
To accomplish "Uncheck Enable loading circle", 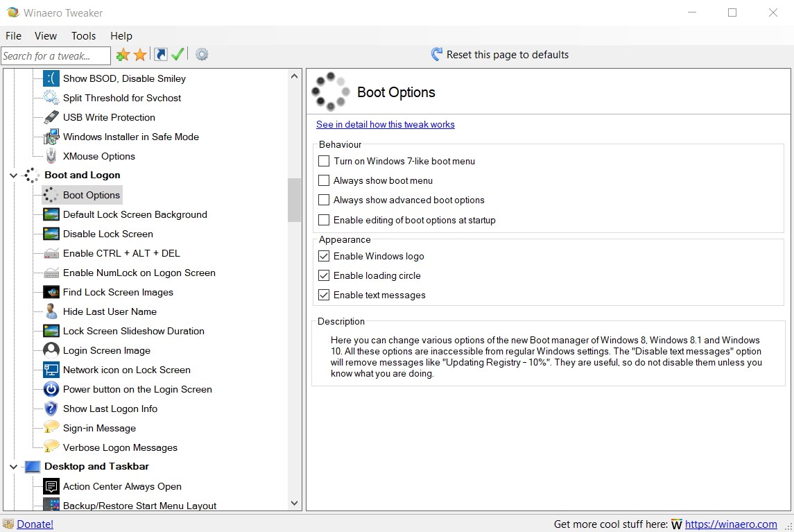I will tap(324, 275).
